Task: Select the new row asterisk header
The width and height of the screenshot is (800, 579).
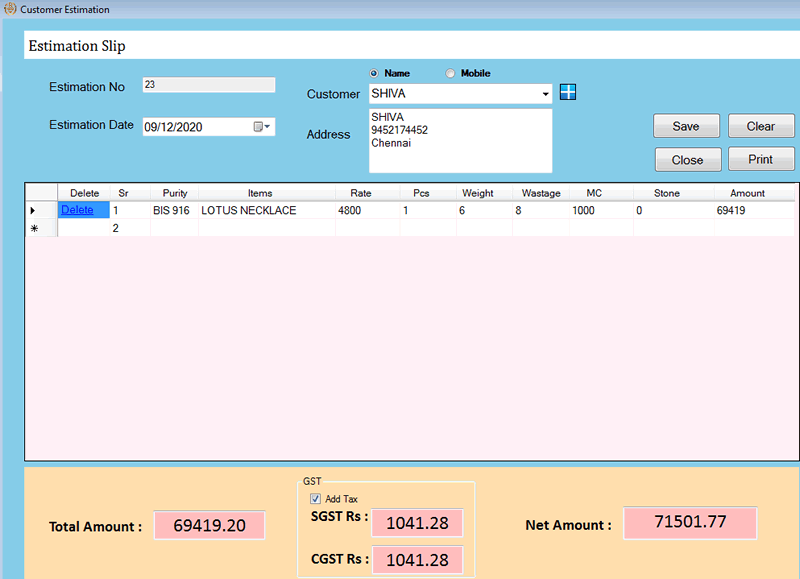Action: [x=41, y=228]
